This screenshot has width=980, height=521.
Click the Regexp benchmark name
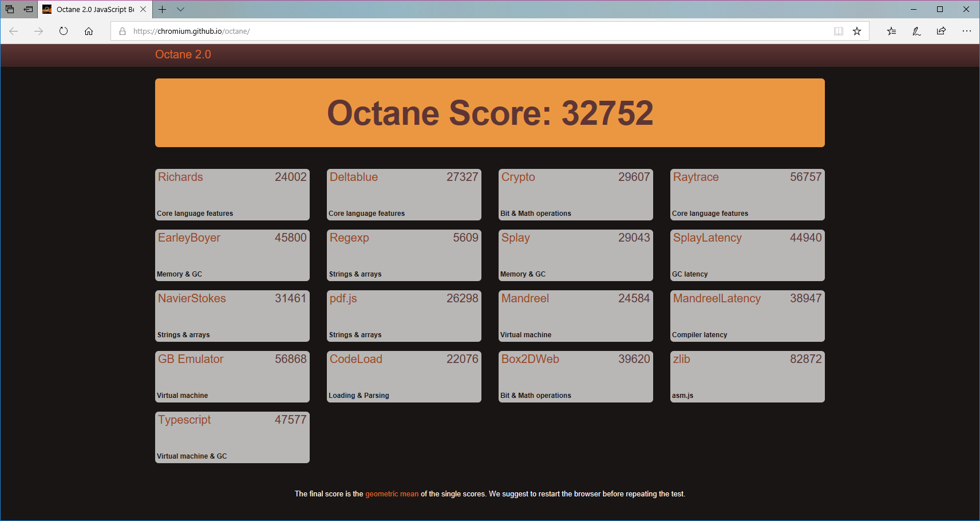coord(349,238)
